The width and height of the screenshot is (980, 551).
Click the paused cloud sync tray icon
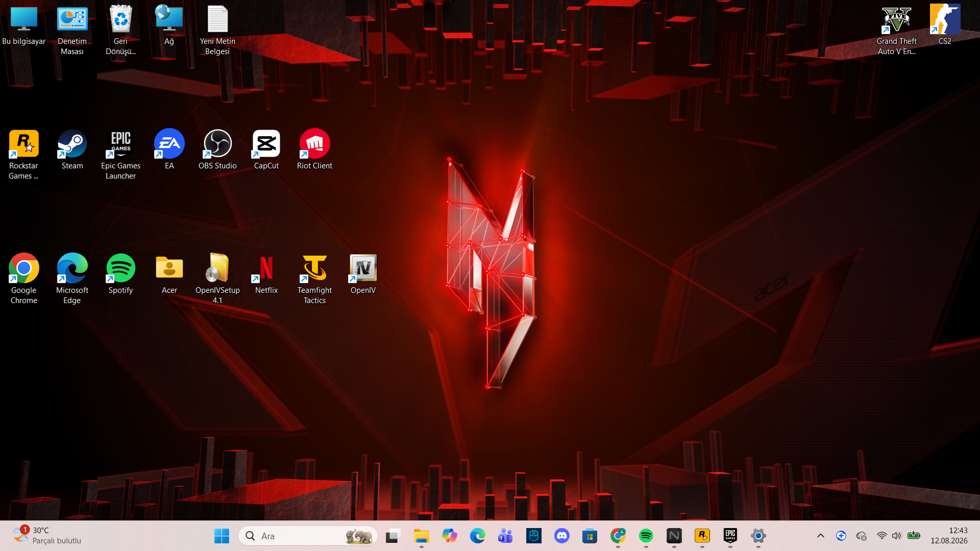[x=862, y=536]
